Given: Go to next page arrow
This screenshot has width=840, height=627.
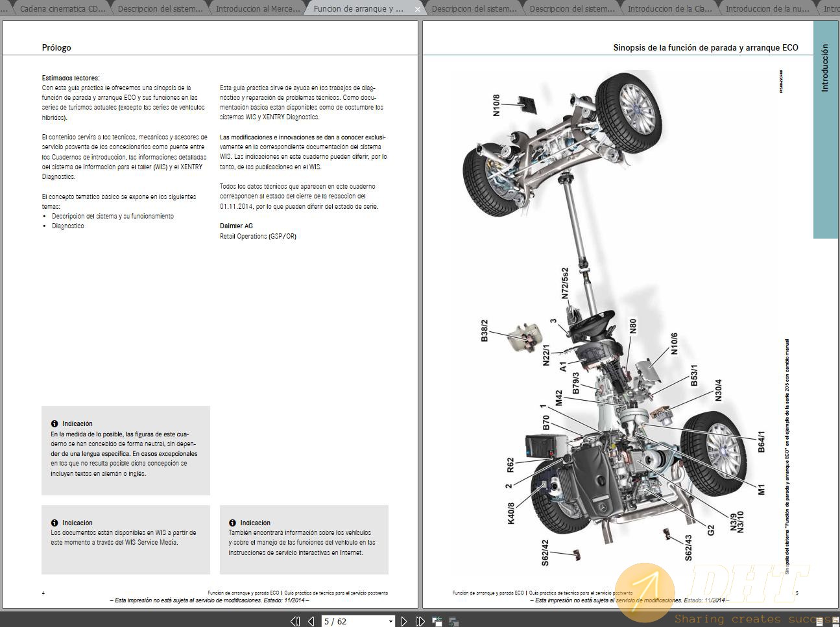Looking at the screenshot, I should pyautogui.click(x=403, y=621).
